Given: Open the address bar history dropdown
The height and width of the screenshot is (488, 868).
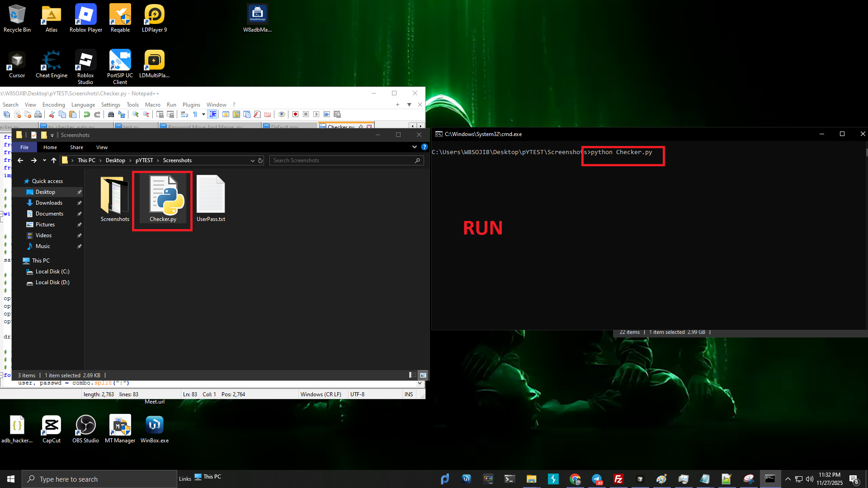Looking at the screenshot, I should pyautogui.click(x=252, y=160).
